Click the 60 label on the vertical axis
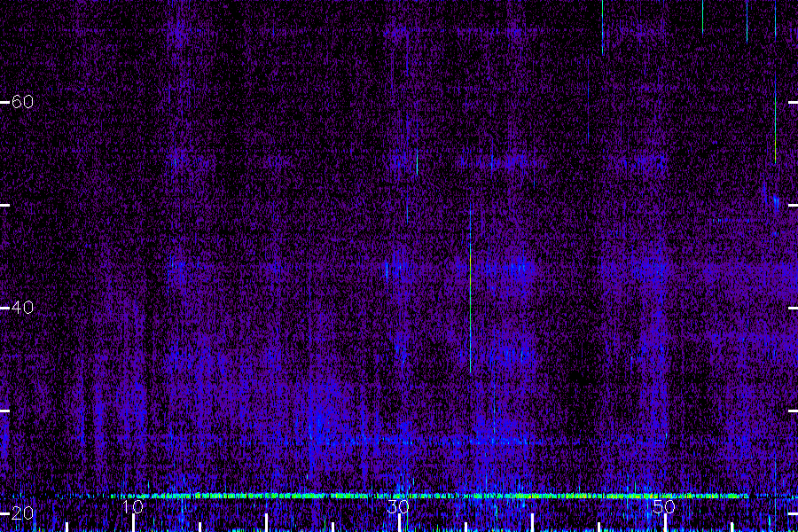The image size is (798, 532). 22,102
